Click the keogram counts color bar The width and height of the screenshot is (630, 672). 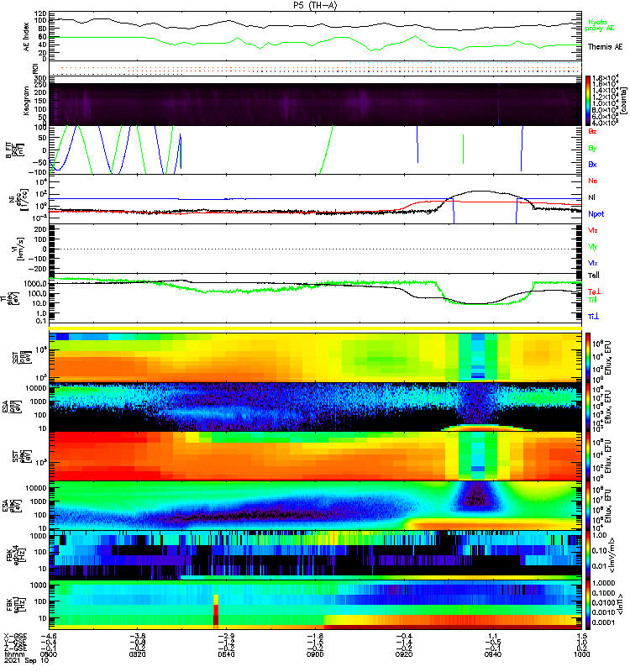click(x=588, y=101)
